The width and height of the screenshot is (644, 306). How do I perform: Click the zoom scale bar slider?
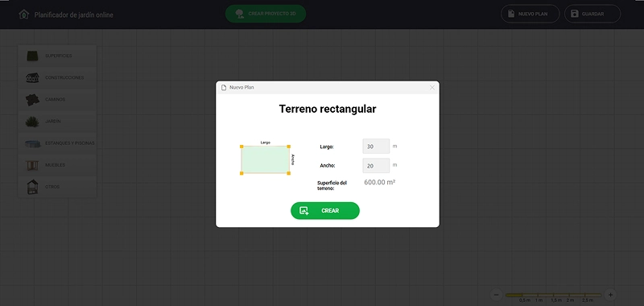[x=553, y=295]
